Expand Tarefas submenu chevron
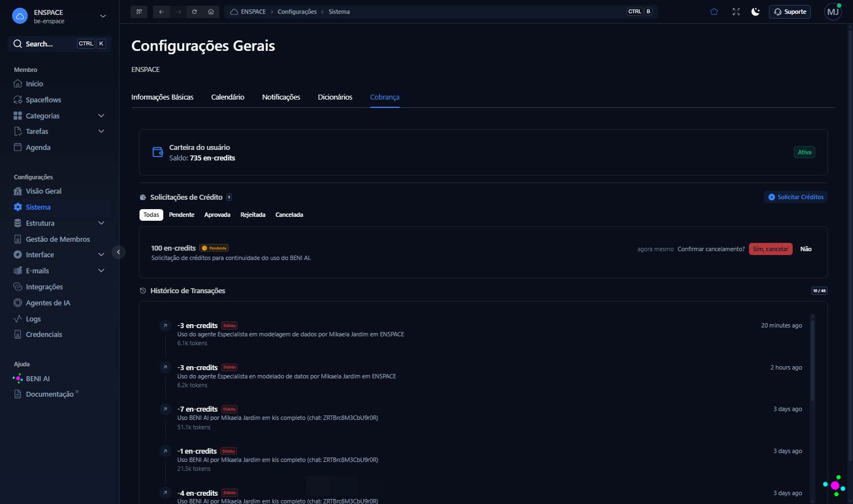This screenshot has width=853, height=504. point(101,132)
